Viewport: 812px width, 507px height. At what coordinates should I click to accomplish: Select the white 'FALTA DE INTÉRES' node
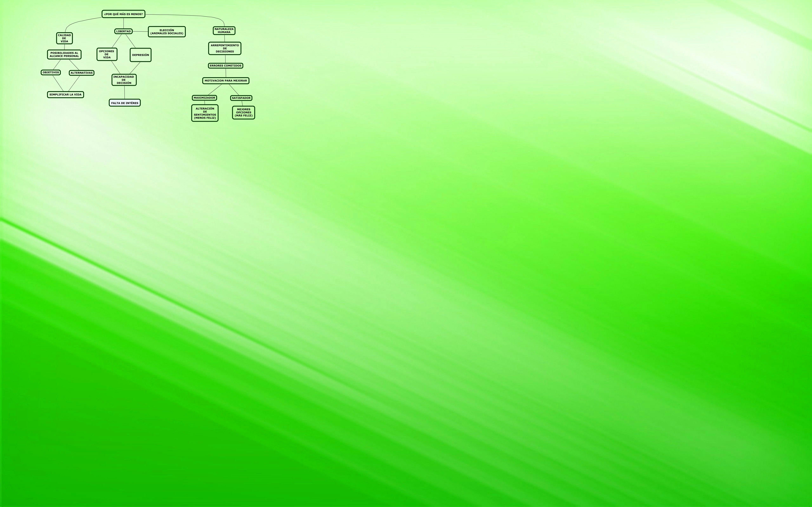pos(125,103)
